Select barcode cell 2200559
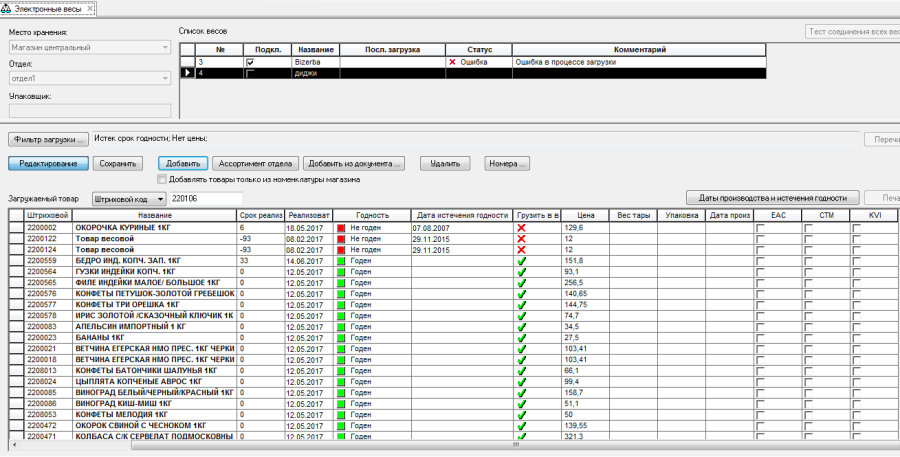The image size is (900, 457). [x=48, y=261]
